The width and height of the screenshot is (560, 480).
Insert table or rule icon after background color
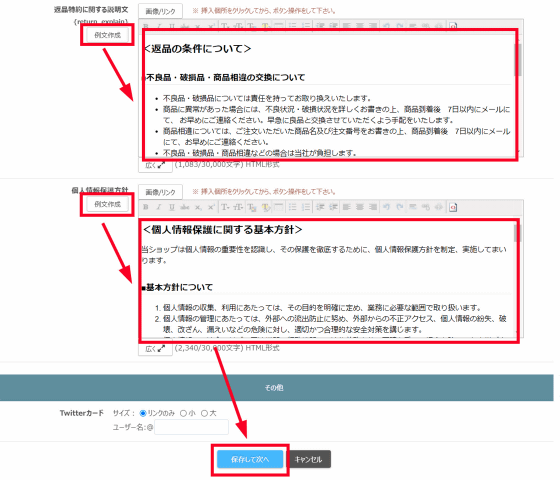tap(279, 207)
